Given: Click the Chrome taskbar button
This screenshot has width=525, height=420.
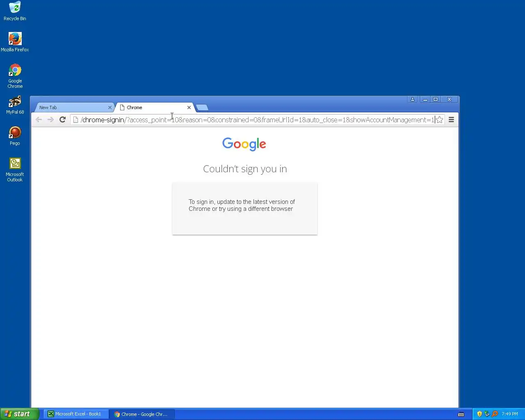Looking at the screenshot, I should 142,414.
